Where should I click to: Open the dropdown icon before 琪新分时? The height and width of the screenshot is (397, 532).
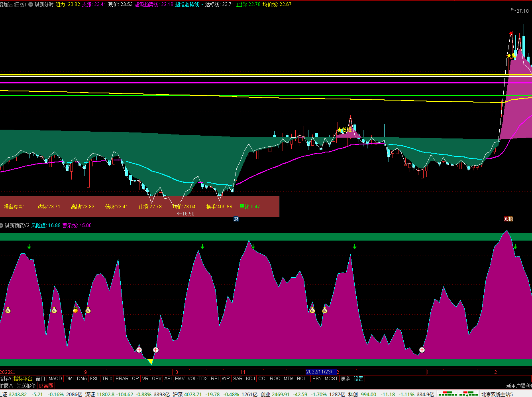point(31,4)
